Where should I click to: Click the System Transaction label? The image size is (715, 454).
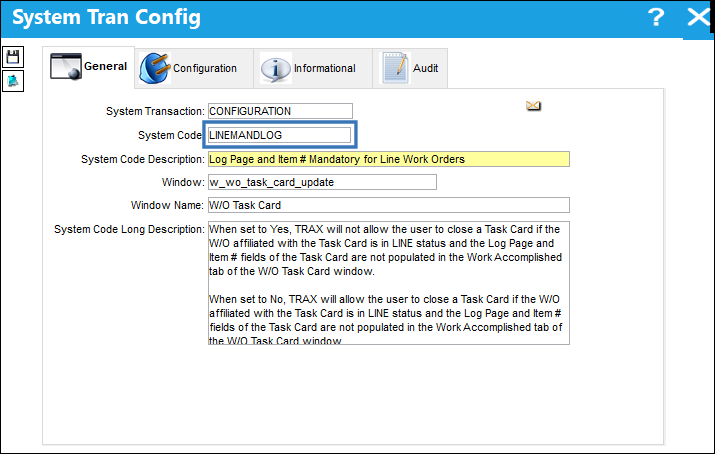tap(155, 111)
